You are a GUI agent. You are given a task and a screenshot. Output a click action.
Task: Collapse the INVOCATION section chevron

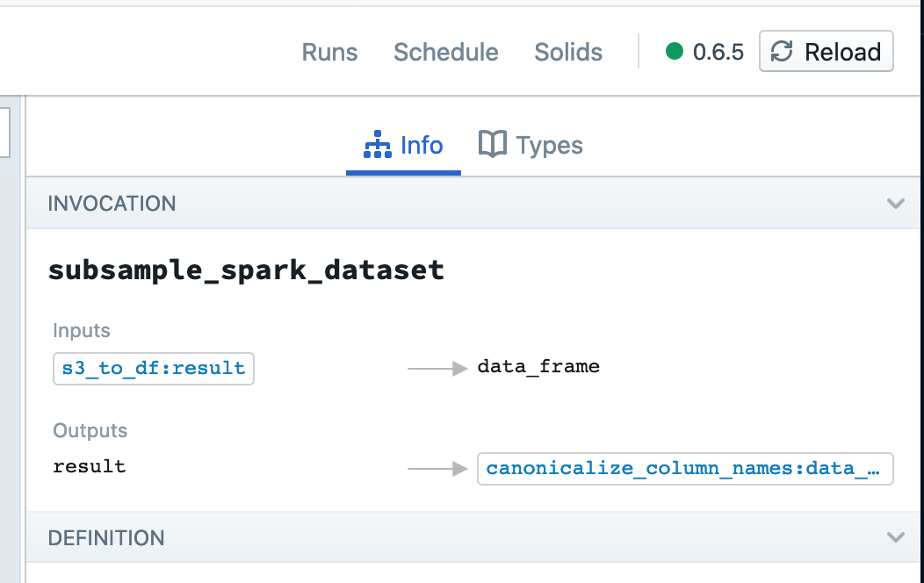[x=895, y=203]
